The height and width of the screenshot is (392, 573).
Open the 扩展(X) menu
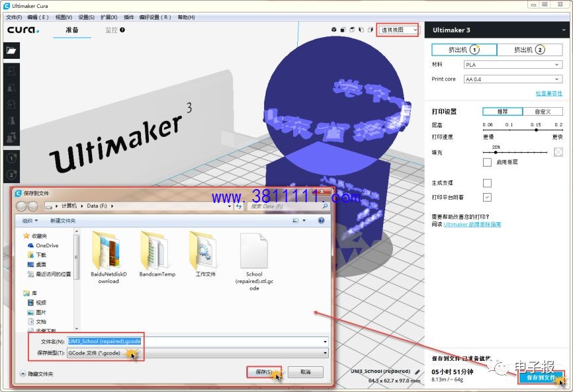[x=109, y=17]
